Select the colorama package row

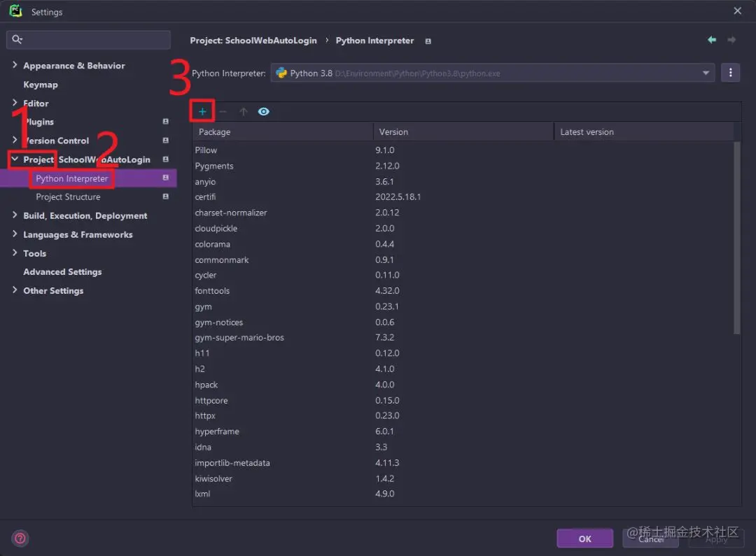point(463,244)
